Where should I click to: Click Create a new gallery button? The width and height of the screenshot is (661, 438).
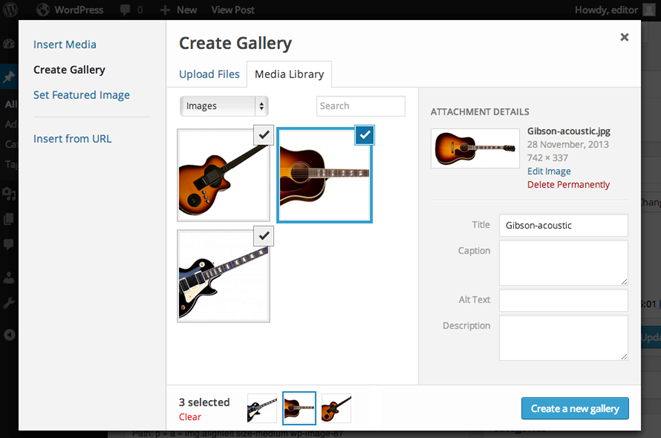click(x=575, y=408)
